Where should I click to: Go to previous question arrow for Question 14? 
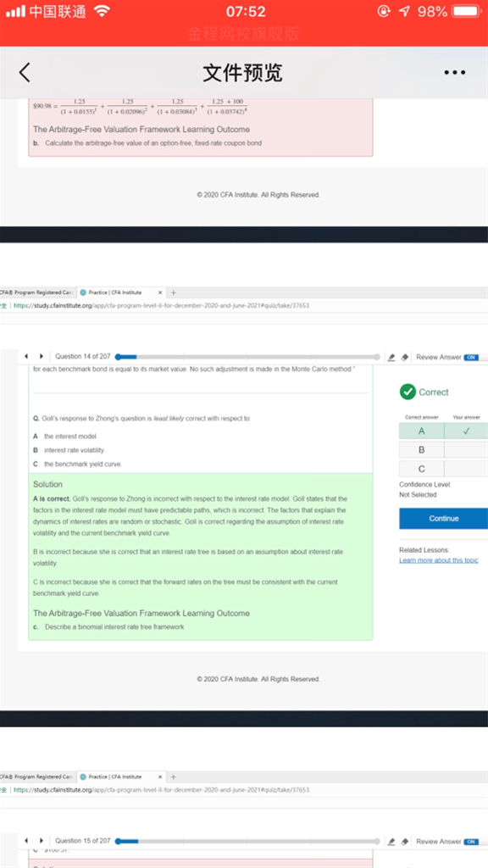point(26,357)
